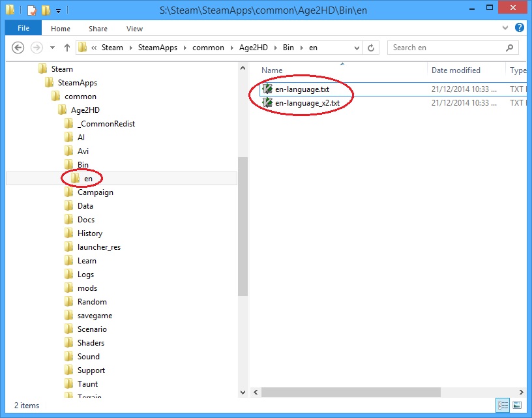Click the Scenario folder icon
Image resolution: width=532 pixels, height=418 pixels.
point(68,329)
